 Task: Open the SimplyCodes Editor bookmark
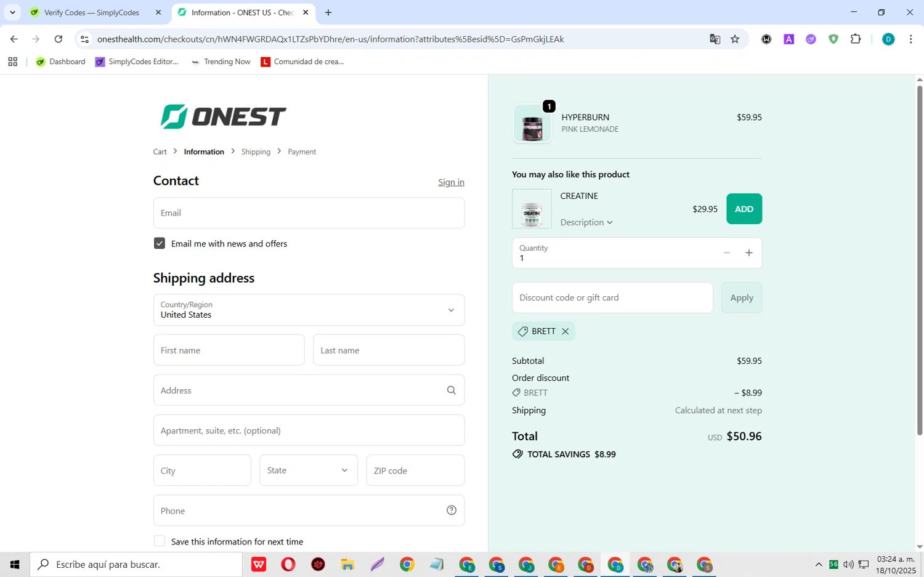[x=137, y=62]
